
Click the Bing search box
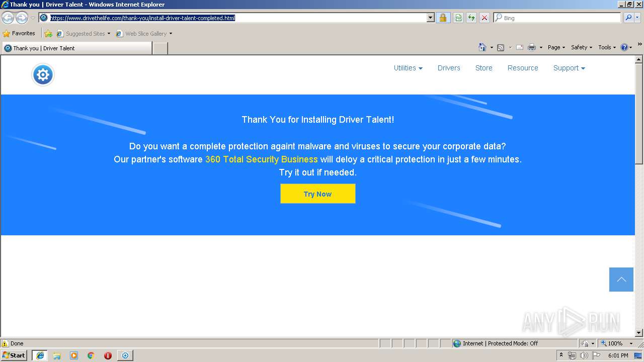tap(557, 18)
